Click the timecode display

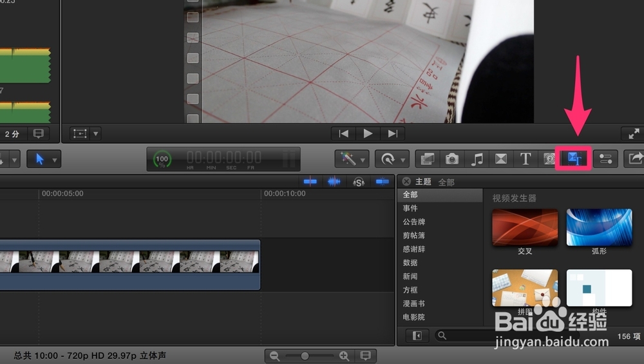pos(224,158)
